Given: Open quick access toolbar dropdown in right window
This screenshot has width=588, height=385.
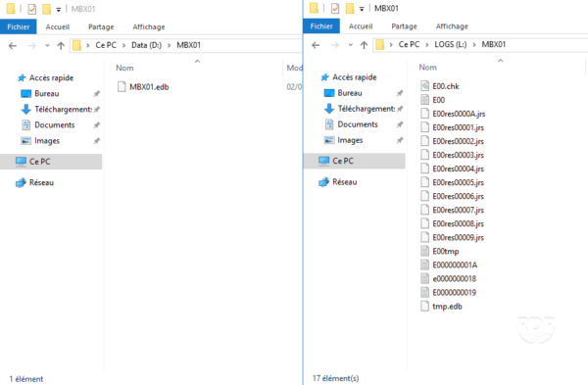Looking at the screenshot, I should coord(362,9).
